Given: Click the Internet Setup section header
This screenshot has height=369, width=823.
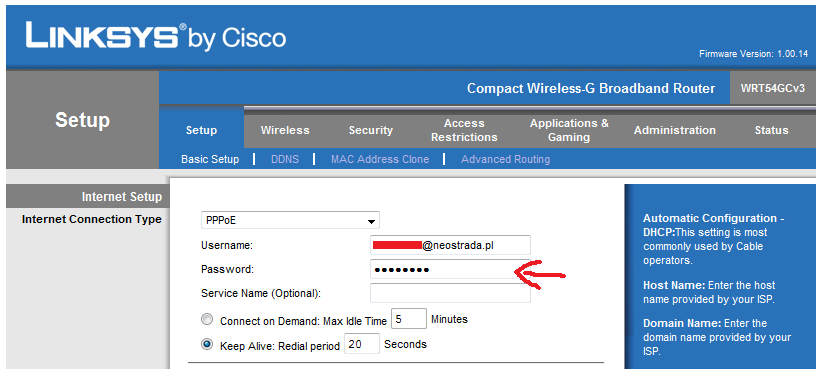Looking at the screenshot, I should 122,197.
